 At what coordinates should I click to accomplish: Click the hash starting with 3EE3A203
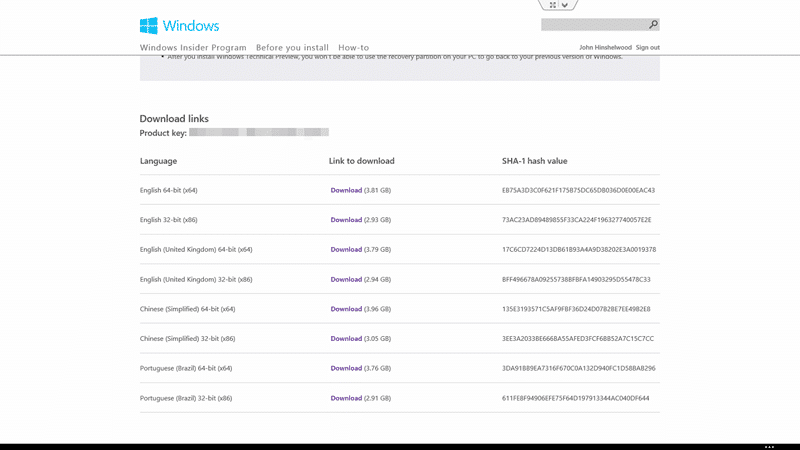tap(578, 339)
